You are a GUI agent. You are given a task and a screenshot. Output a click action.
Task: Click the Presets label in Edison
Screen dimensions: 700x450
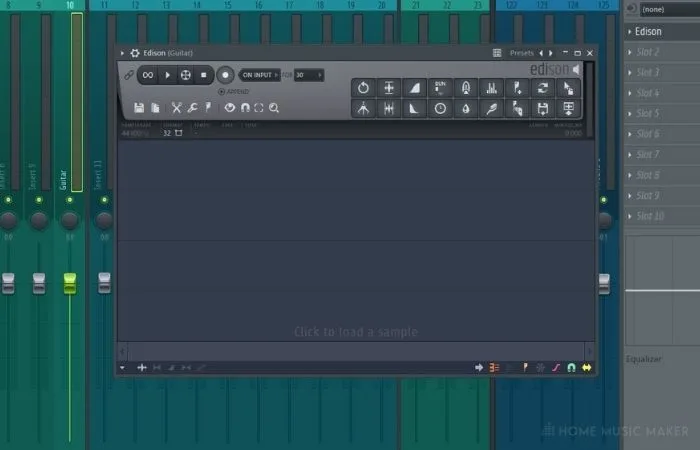[x=521, y=53]
